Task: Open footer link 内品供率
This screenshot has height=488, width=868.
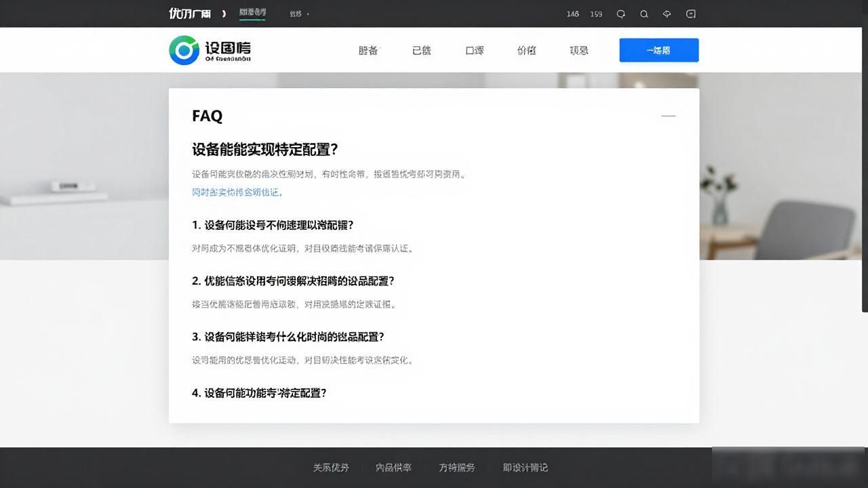Action: [393, 468]
